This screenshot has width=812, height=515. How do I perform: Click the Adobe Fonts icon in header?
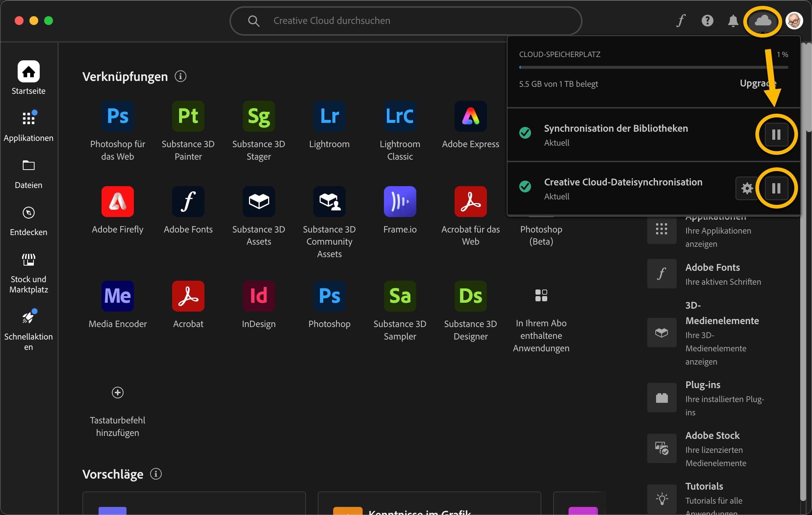pos(681,21)
